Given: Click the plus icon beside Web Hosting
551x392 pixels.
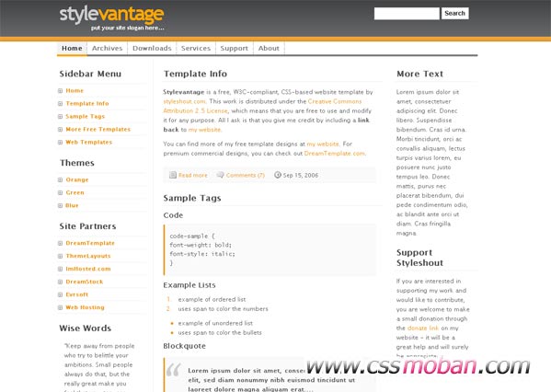Looking at the screenshot, I should click(x=60, y=307).
